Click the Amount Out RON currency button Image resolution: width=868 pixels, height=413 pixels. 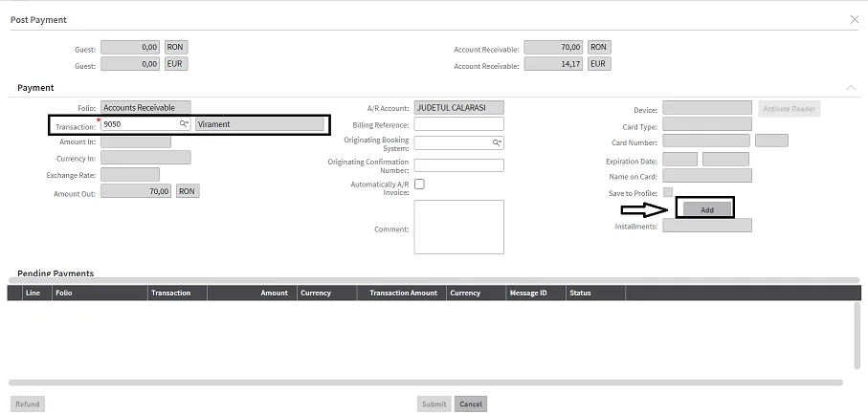(188, 191)
